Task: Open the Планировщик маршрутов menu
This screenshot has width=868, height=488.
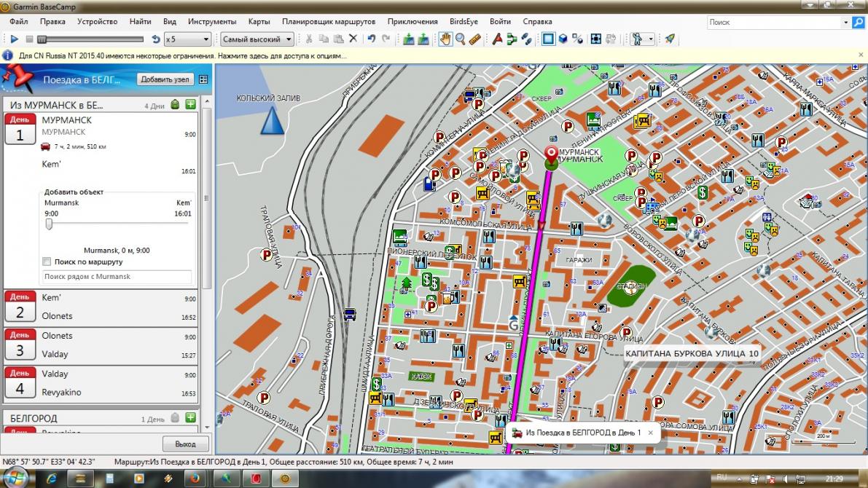Action: 328,22
